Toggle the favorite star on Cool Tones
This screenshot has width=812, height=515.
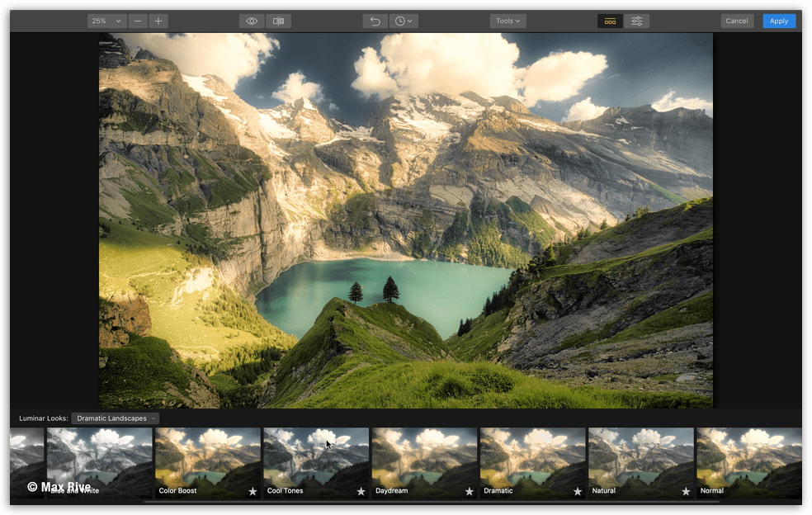(361, 491)
